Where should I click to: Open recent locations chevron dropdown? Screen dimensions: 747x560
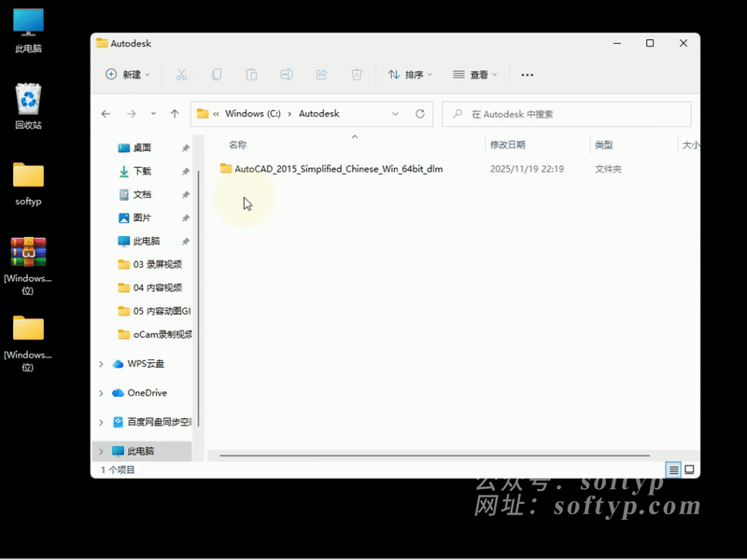pyautogui.click(x=153, y=114)
